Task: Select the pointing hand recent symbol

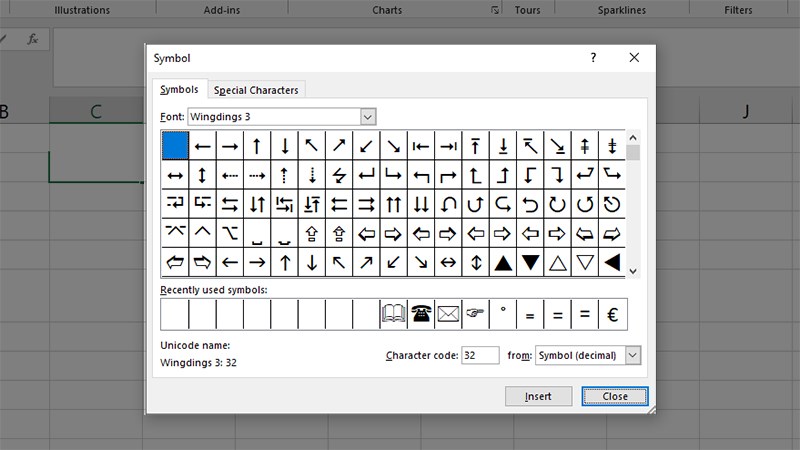Action: pos(476,314)
